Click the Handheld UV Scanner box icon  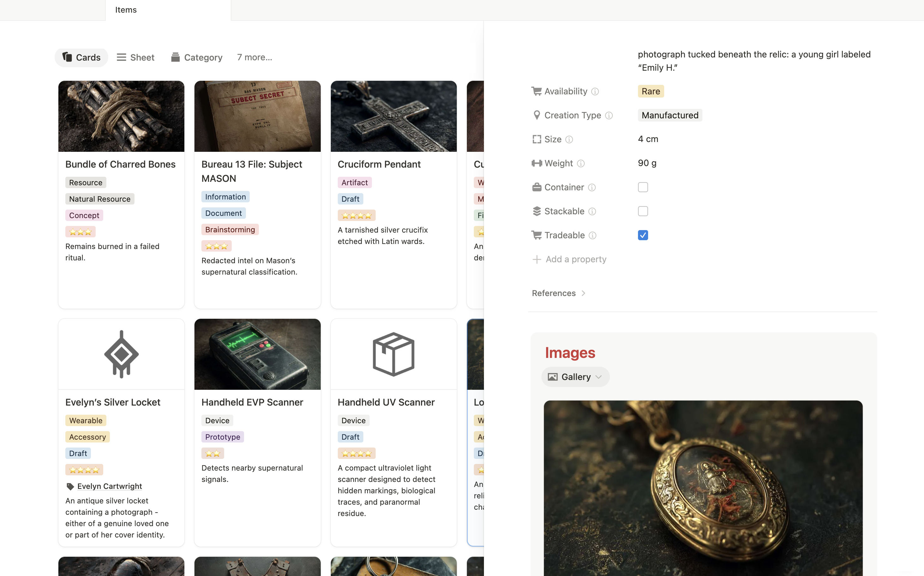(394, 354)
